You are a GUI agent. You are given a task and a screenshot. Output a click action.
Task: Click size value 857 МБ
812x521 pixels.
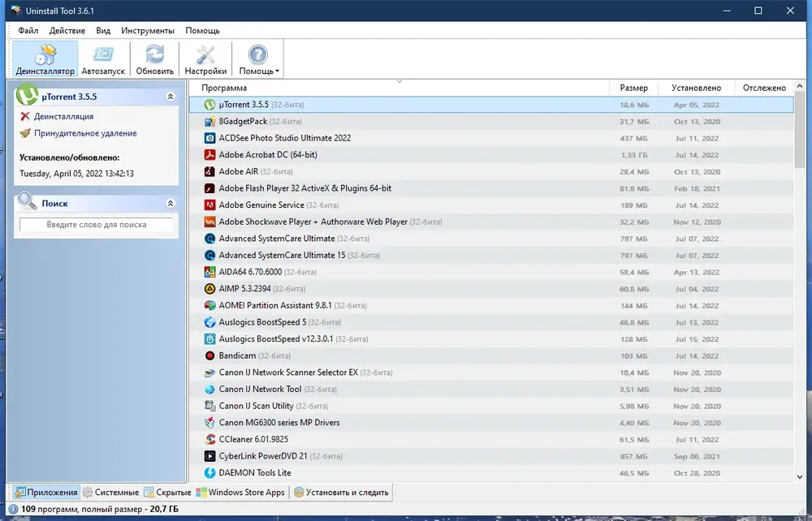click(634, 456)
